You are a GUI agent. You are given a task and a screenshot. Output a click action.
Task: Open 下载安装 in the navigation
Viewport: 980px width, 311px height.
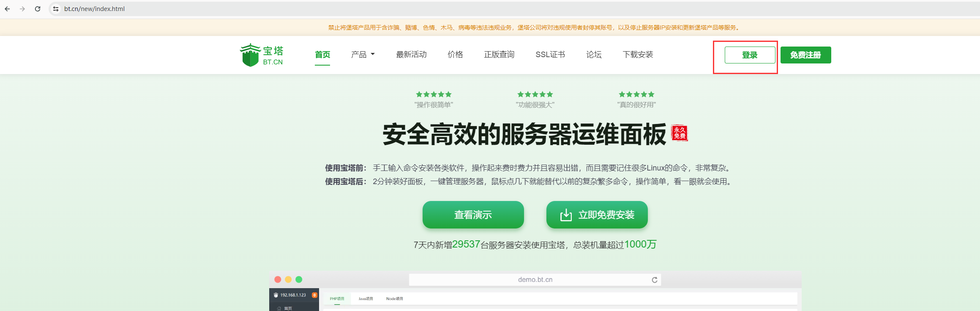638,55
